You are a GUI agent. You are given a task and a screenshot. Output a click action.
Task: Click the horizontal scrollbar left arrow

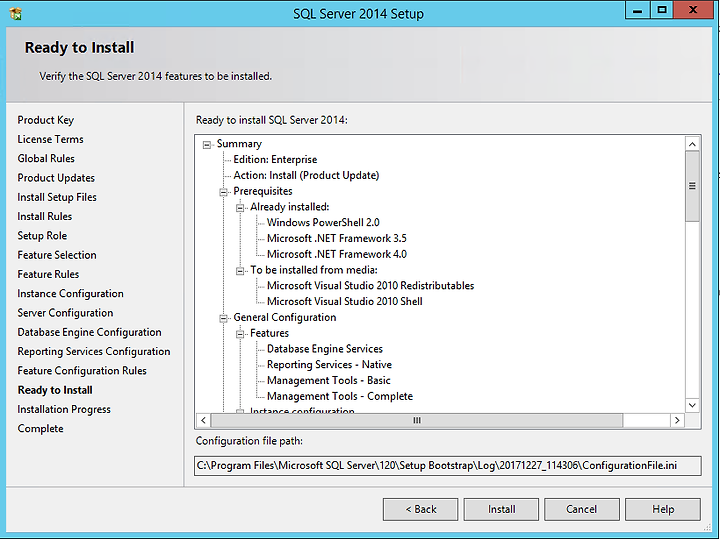click(203, 420)
